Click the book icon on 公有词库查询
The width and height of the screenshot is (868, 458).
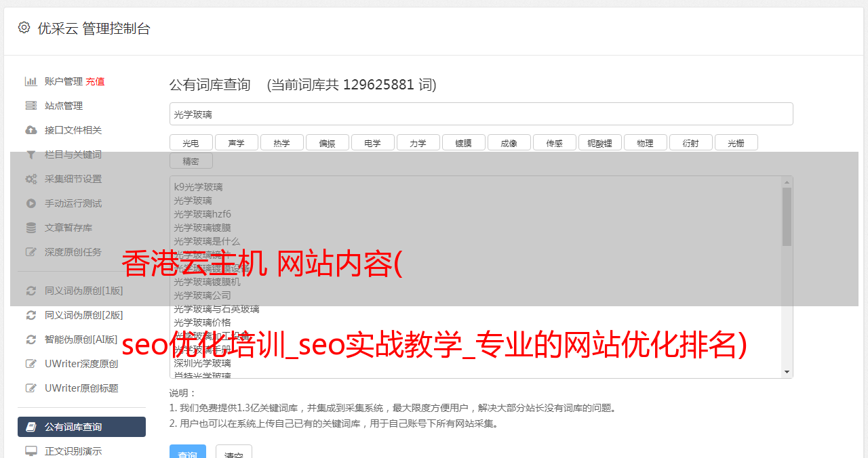31,427
